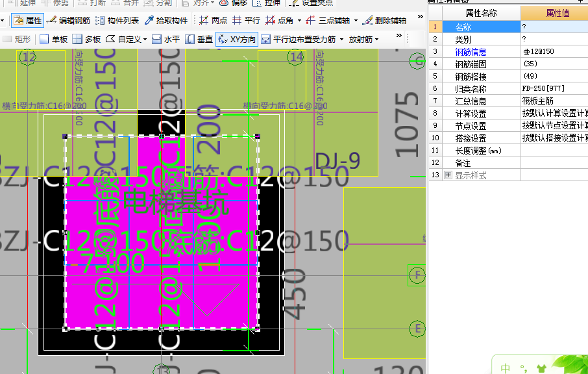Click the 钢筋搭接 value (49)
Screen dimensions: 588x374
554,77
